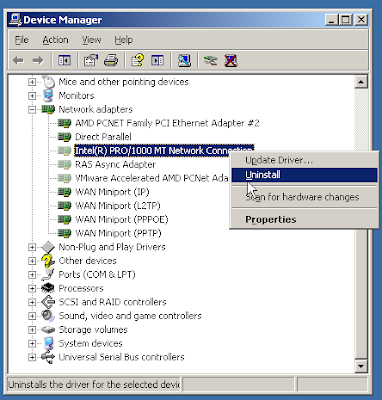Expand the Storage volumes node
The image size is (382, 400).
tap(32, 330)
